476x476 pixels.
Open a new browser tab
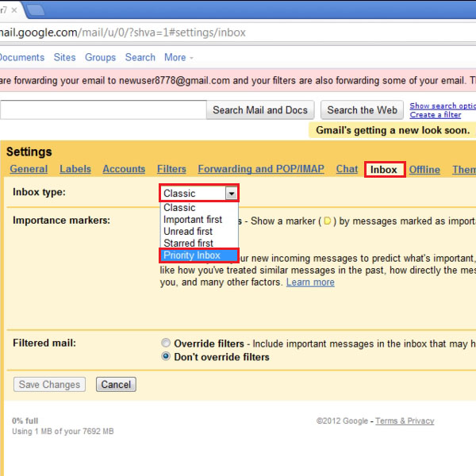36,10
